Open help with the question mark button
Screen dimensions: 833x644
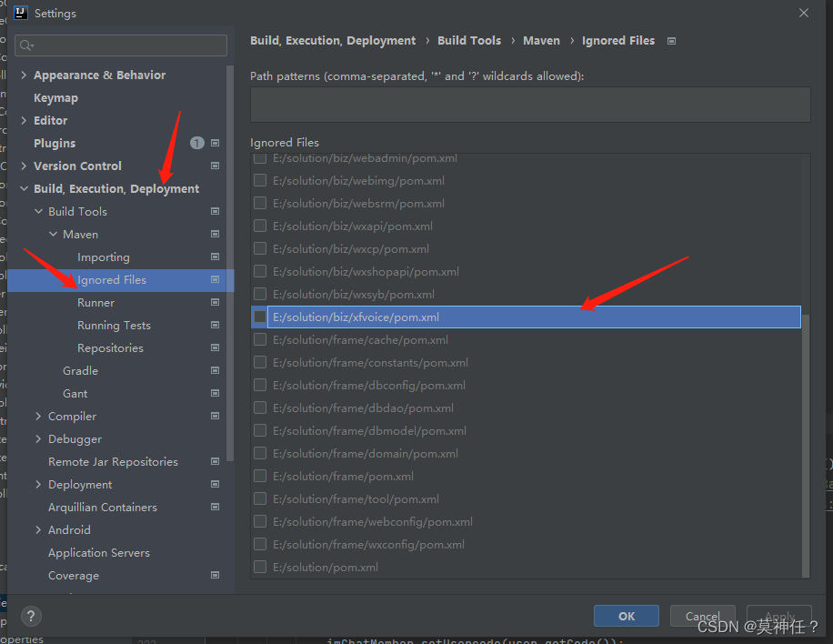(31, 617)
